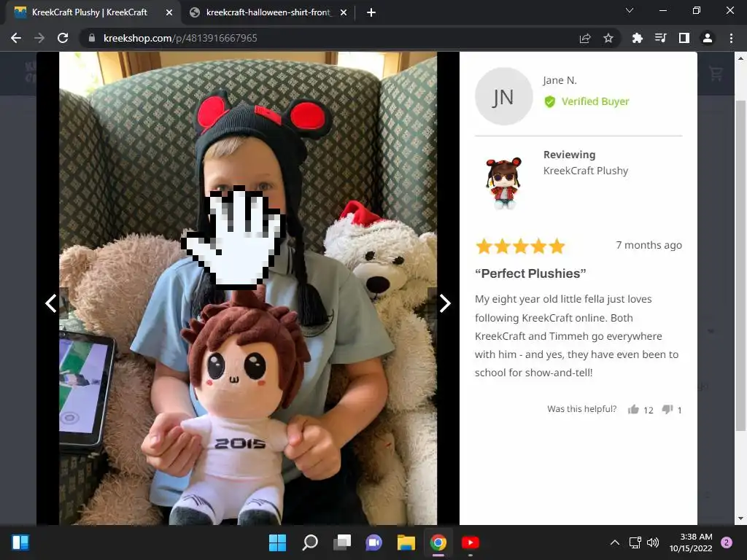This screenshot has width=747, height=560.
Task: Close the KreekCraft Plushy tab
Action: pyautogui.click(x=169, y=13)
